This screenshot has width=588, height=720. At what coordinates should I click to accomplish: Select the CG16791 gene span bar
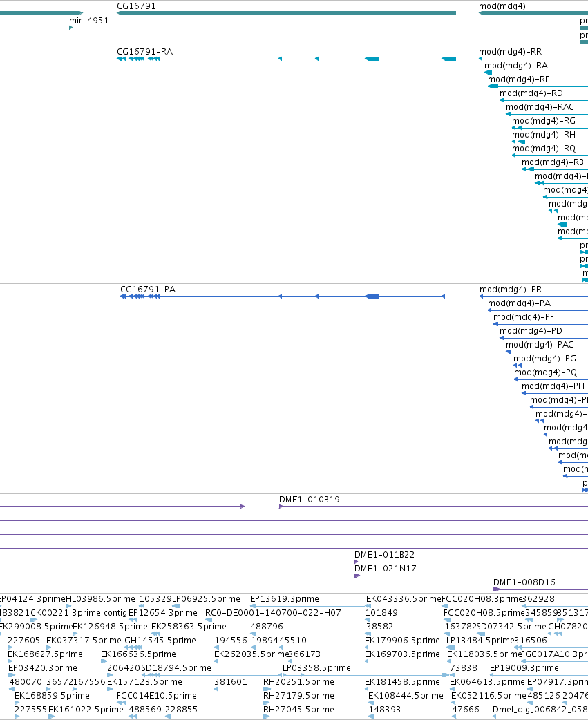[287, 13]
